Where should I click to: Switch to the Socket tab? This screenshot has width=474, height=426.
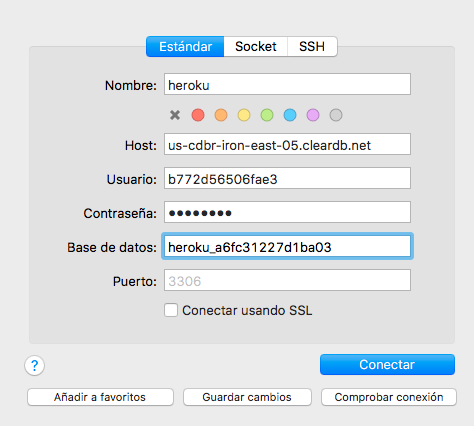tap(256, 46)
